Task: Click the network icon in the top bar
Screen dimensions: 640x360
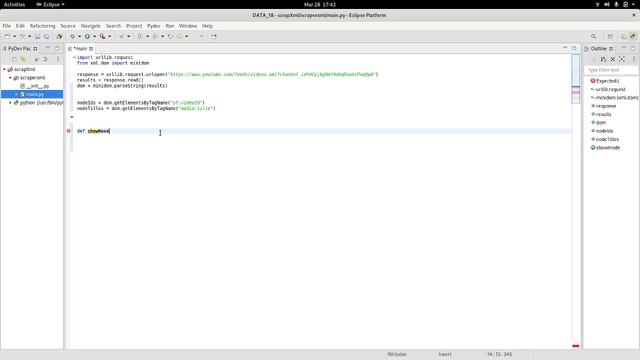Action: coord(598,4)
